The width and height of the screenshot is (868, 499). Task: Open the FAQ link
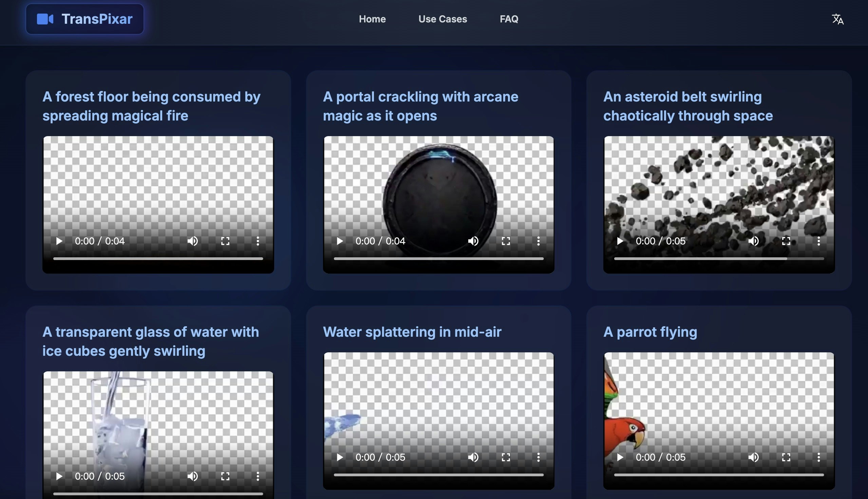[x=509, y=19]
